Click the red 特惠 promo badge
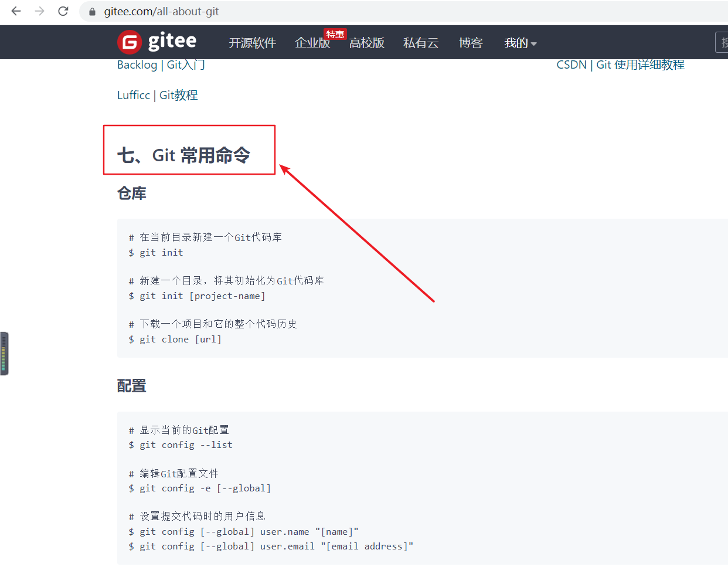728x577 pixels. 335,34
